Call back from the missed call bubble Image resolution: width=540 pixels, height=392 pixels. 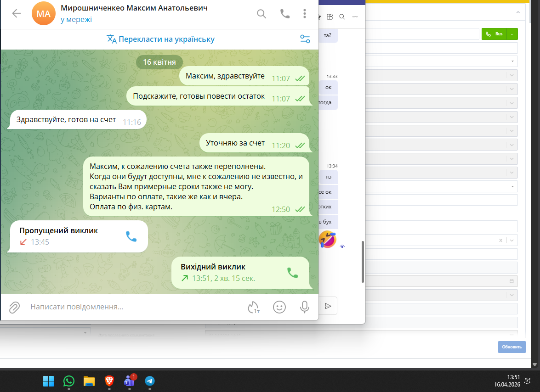pos(131,236)
